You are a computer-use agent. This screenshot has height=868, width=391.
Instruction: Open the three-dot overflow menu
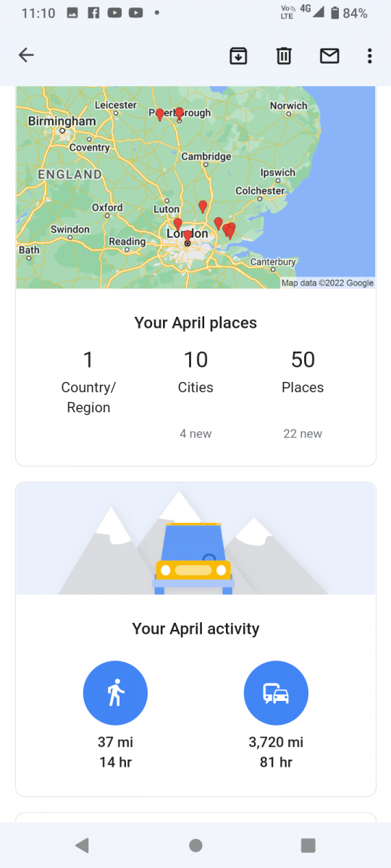click(x=369, y=56)
